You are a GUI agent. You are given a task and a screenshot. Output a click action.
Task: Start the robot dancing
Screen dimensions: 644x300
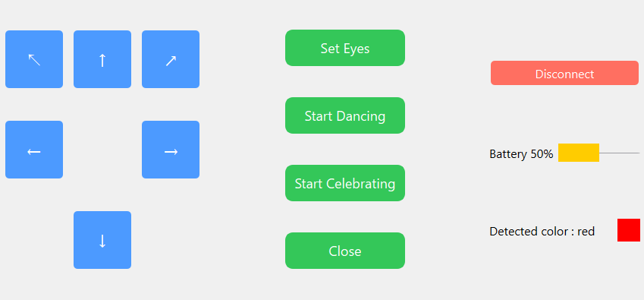click(x=345, y=115)
